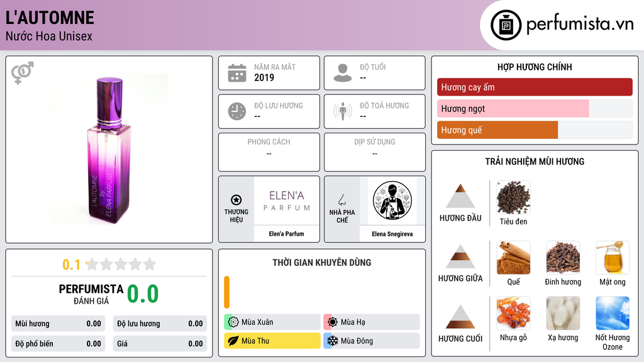Click the PERFUMISTA đánh giá label
644x362 pixels.
91,294
